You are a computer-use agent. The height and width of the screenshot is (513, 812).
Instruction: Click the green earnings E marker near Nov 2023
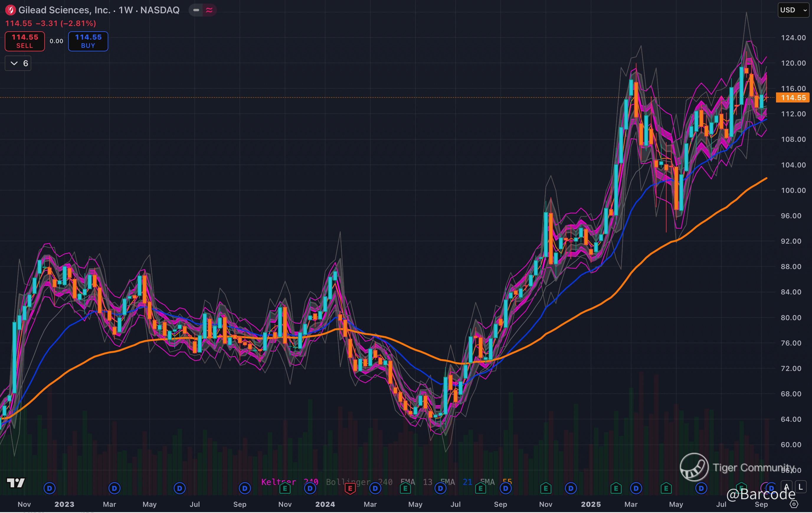coord(285,488)
